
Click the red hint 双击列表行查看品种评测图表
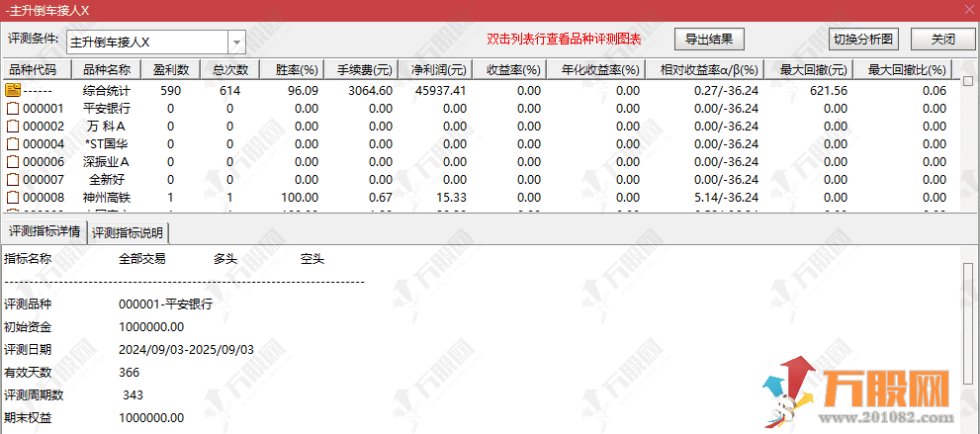[565, 40]
